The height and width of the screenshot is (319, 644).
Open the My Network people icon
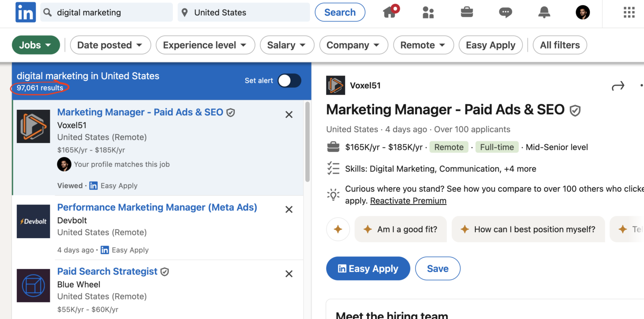(428, 13)
